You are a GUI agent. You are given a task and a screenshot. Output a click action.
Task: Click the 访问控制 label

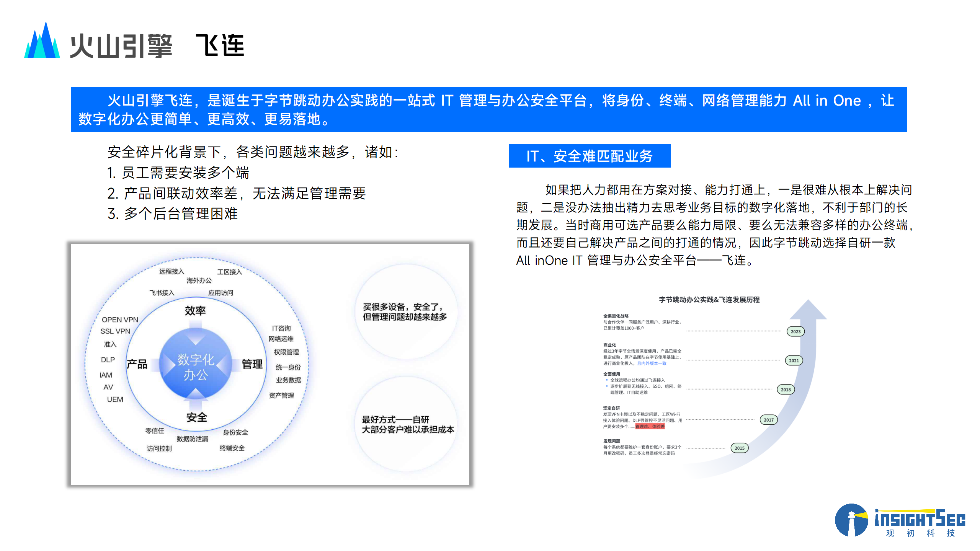point(159,448)
